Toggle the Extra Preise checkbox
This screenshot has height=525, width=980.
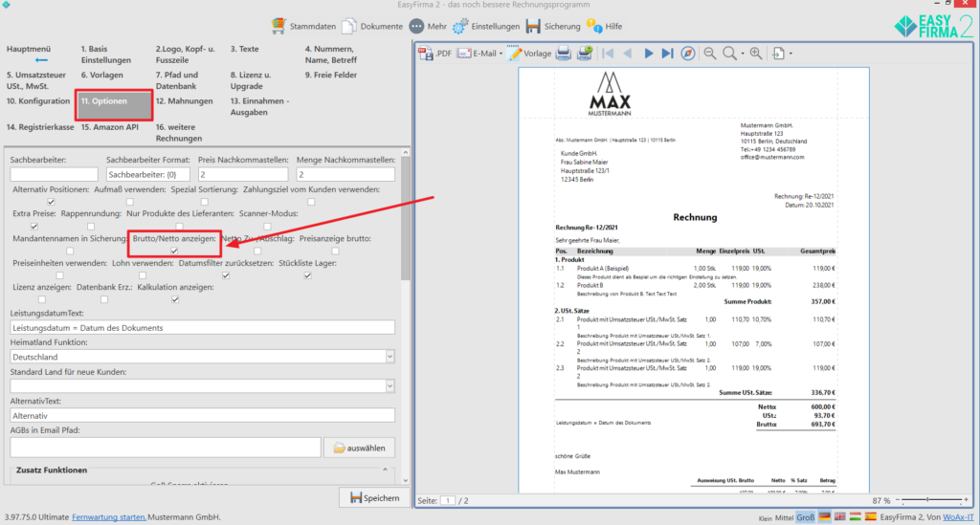[x=34, y=226]
